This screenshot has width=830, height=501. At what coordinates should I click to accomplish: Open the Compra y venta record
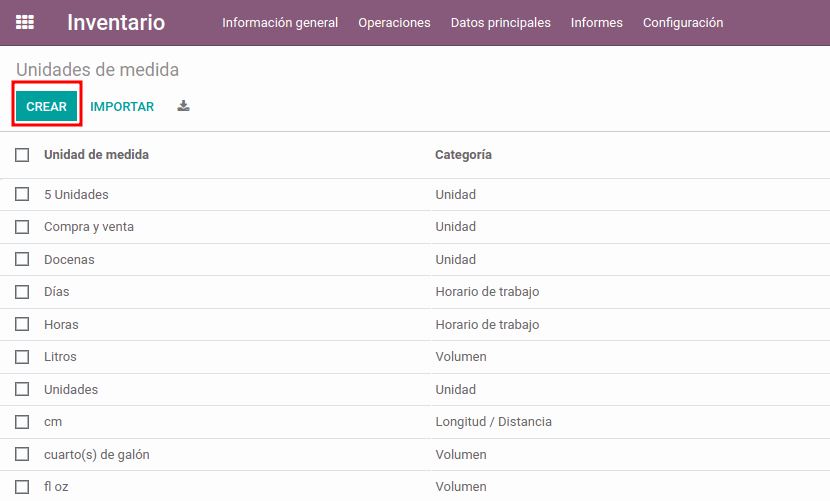[x=89, y=227]
